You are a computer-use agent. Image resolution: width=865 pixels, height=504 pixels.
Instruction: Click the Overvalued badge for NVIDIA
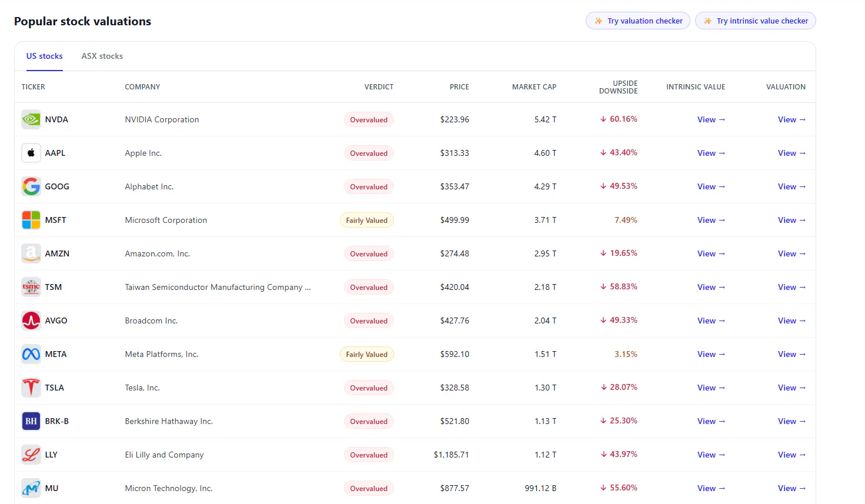click(x=369, y=119)
